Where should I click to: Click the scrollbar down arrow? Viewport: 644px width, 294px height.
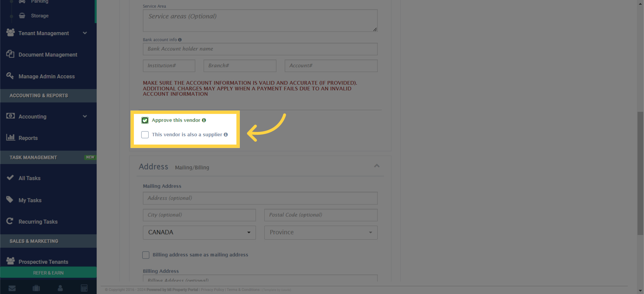pyautogui.click(x=640, y=291)
